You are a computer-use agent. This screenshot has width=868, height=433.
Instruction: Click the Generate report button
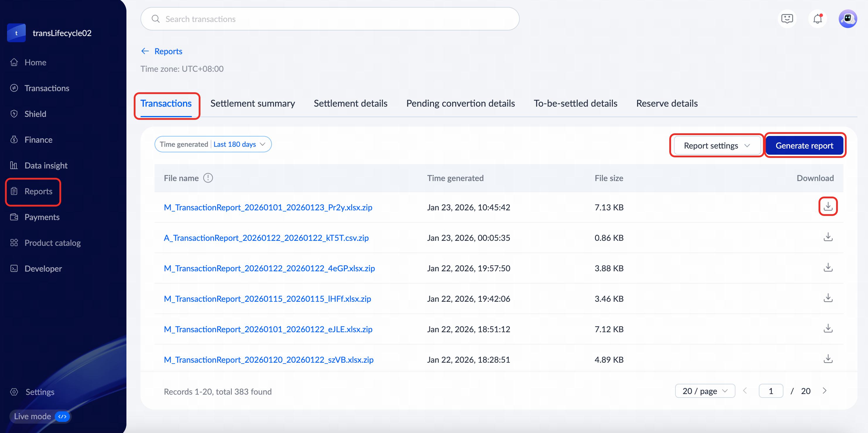804,145
